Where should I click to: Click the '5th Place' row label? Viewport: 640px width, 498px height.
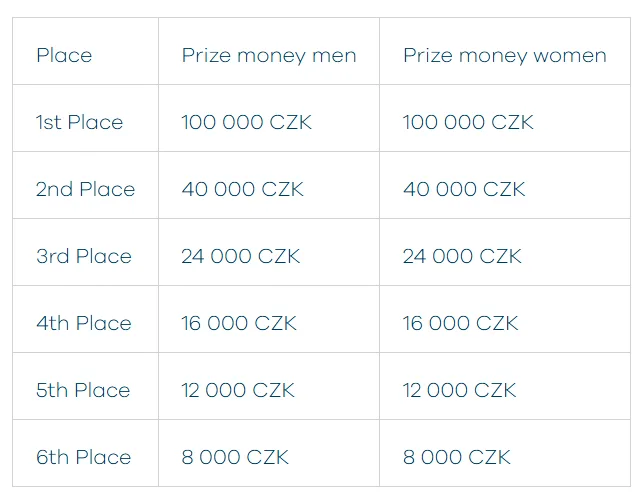pos(83,390)
